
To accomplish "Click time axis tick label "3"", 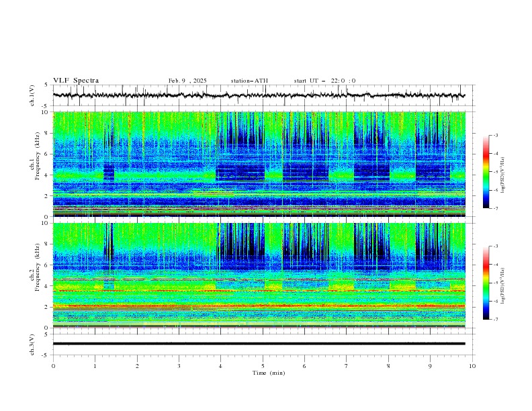I will click(x=179, y=366).
